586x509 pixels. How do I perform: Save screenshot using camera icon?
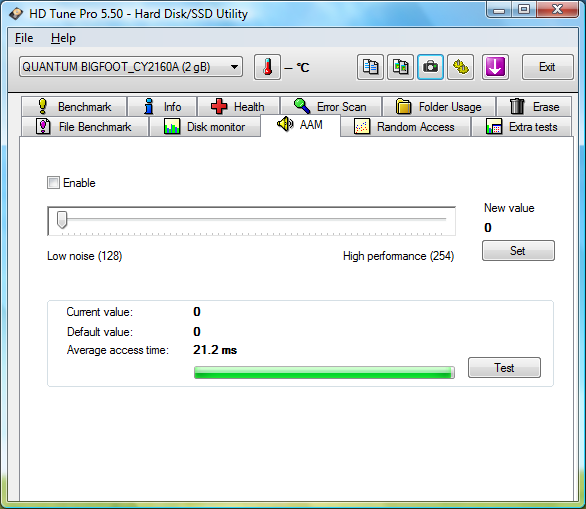pos(431,67)
